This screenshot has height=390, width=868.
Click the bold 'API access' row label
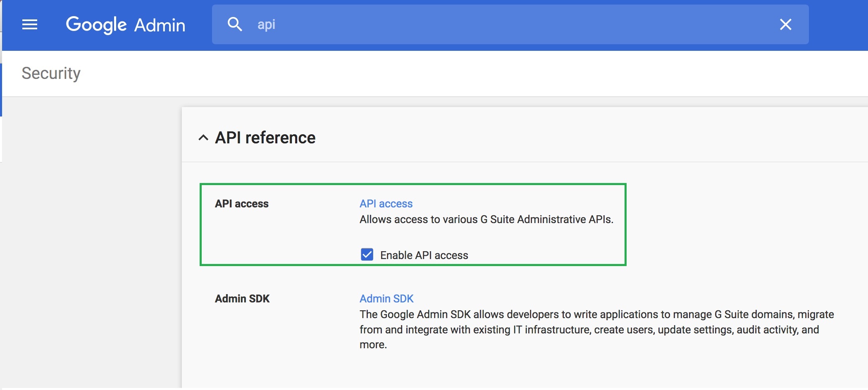(242, 204)
